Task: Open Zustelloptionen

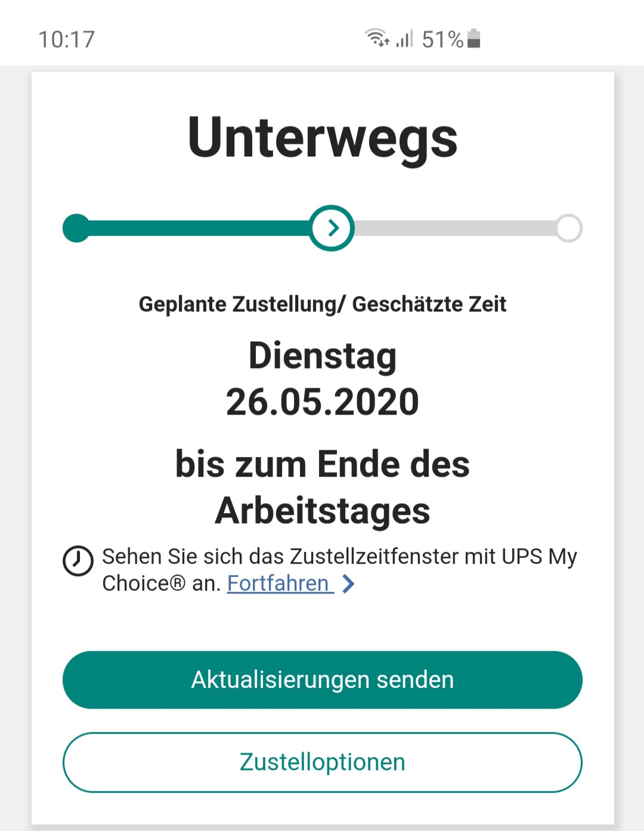Action: point(323,762)
